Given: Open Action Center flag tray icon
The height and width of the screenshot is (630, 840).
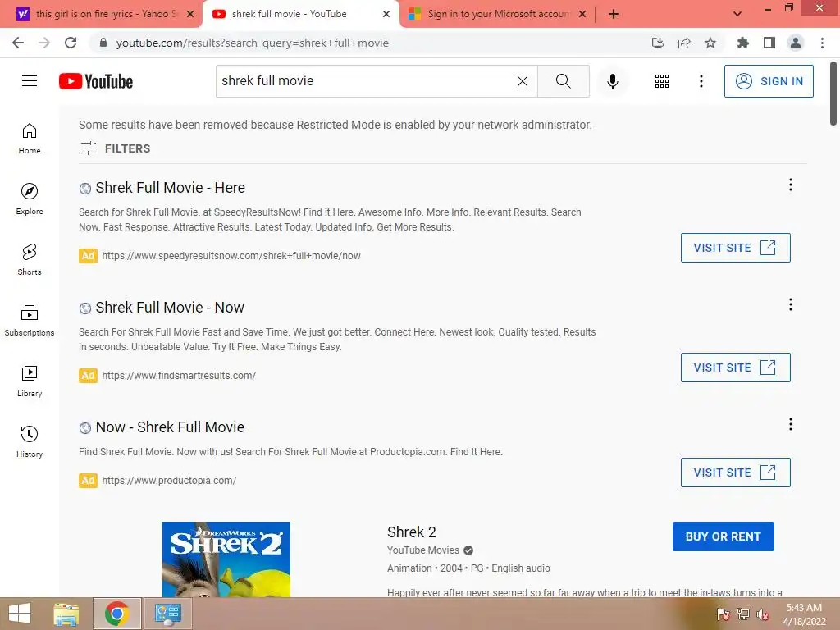Looking at the screenshot, I should click(724, 614).
